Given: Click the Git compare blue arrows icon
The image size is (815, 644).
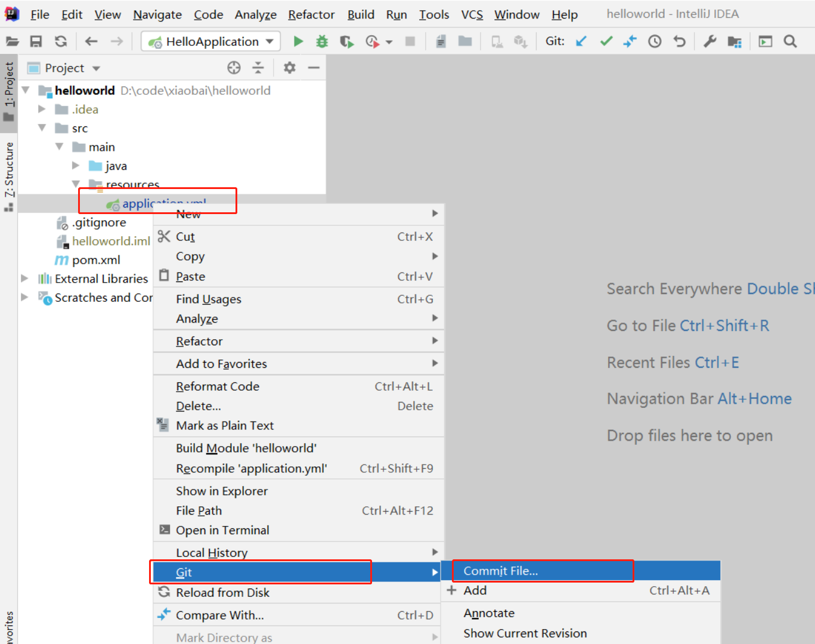Looking at the screenshot, I should tap(630, 41).
